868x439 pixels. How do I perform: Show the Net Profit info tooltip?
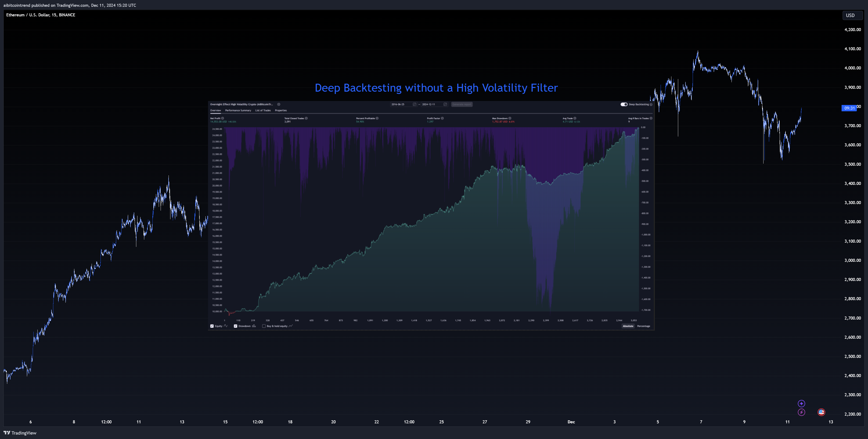coord(222,118)
